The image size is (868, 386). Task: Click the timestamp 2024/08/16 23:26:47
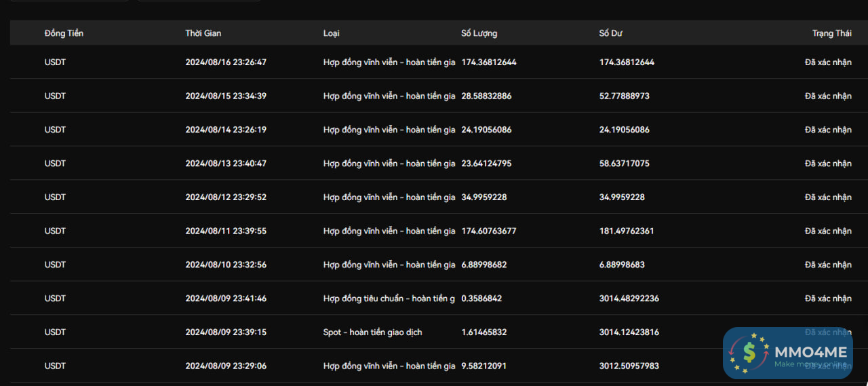(226, 62)
